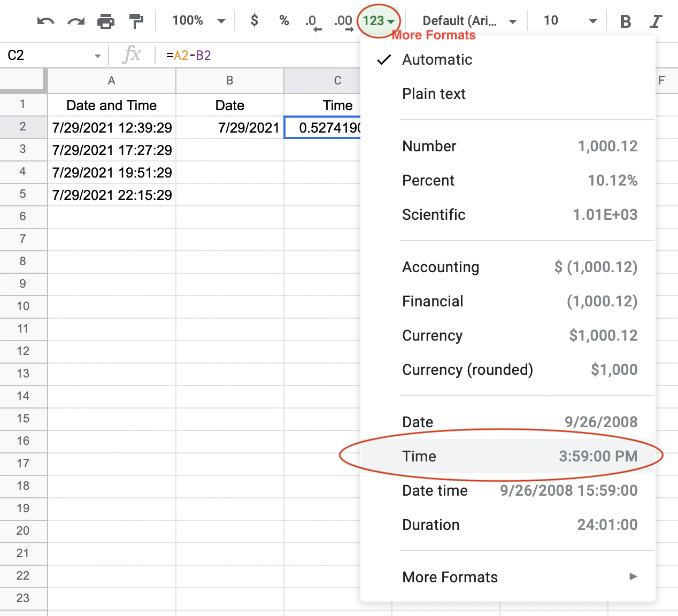Open the 123 more formats dropdown
The width and height of the screenshot is (678, 616).
(379, 21)
